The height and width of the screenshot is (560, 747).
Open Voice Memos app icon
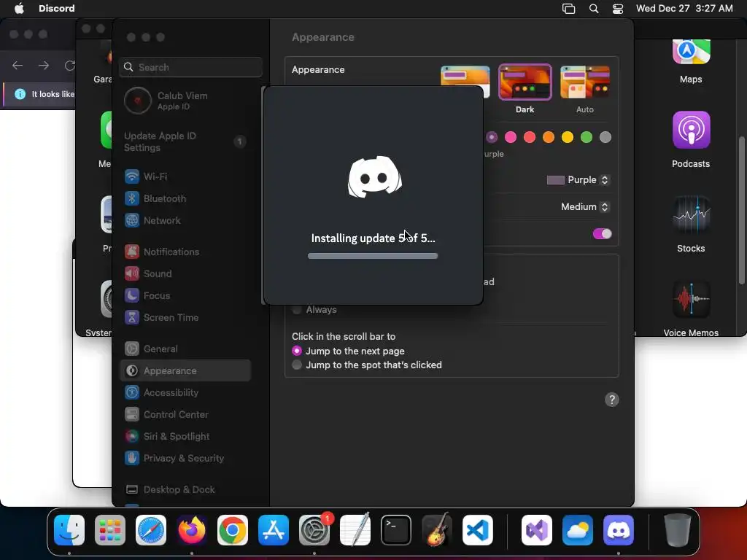(691, 300)
